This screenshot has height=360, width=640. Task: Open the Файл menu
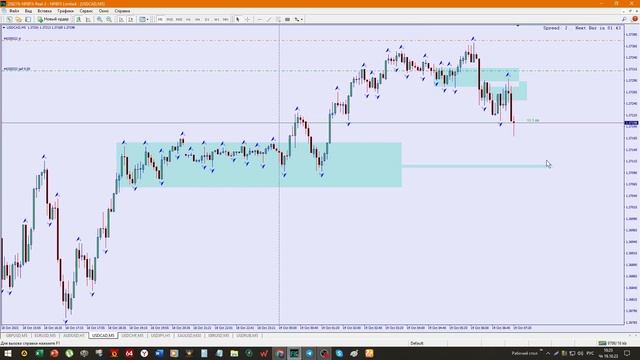click(14, 11)
